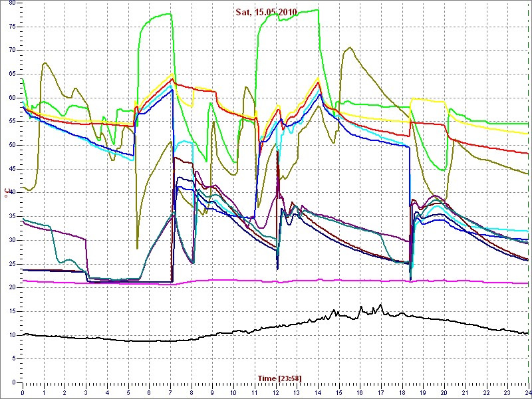532x399 pixels.
Task: Click the hour 19 label on the time axis
Action: tap(422, 392)
